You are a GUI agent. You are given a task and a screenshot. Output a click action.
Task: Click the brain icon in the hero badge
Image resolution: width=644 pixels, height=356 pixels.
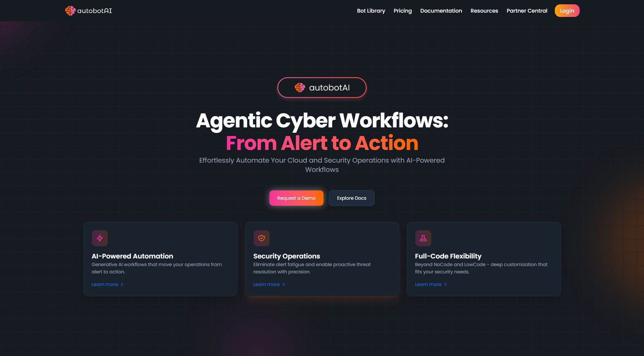[x=300, y=88]
